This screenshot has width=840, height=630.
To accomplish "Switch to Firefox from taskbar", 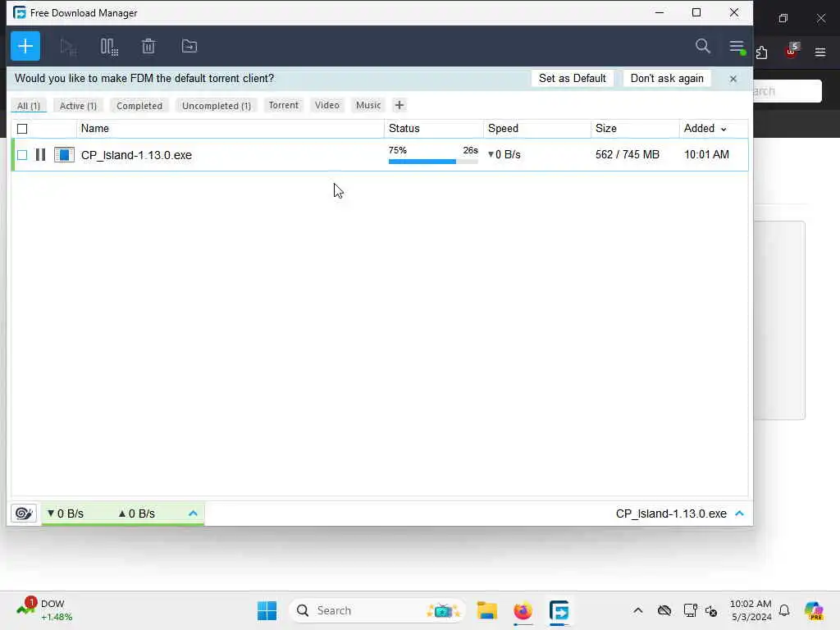I will 523,610.
